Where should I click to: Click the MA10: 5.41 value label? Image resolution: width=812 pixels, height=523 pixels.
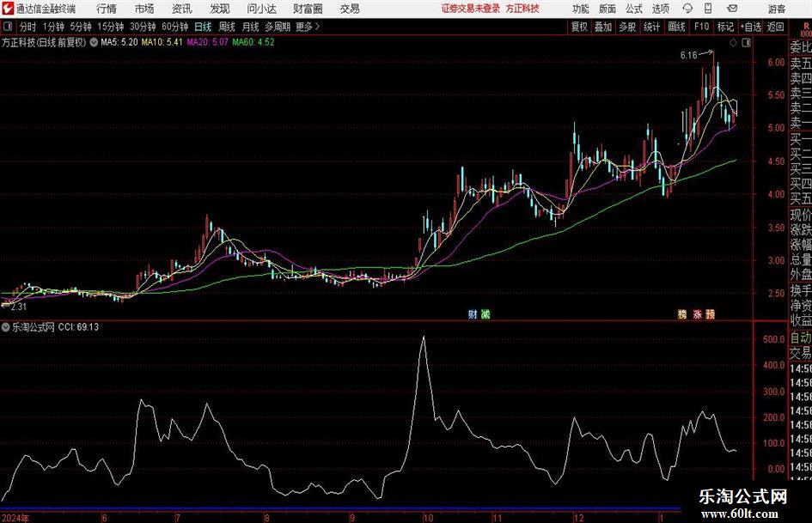[x=162, y=42]
